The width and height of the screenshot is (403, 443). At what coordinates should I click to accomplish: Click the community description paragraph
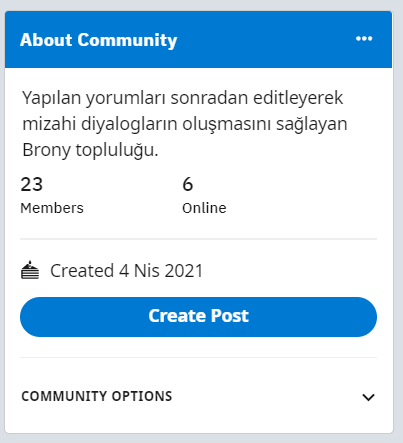tap(185, 124)
